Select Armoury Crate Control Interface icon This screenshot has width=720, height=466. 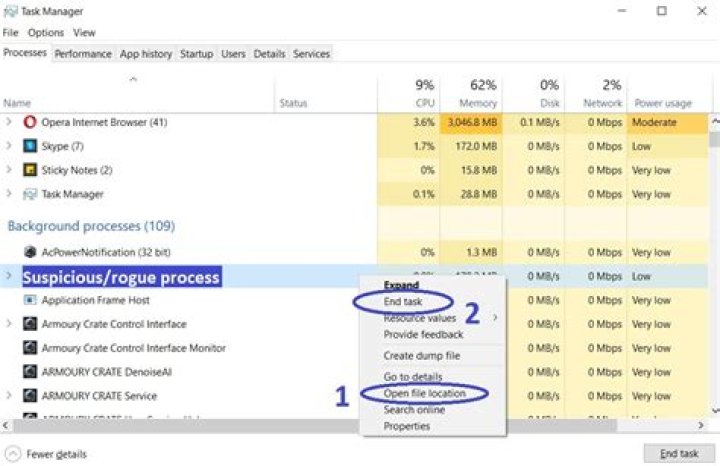[x=30, y=324]
